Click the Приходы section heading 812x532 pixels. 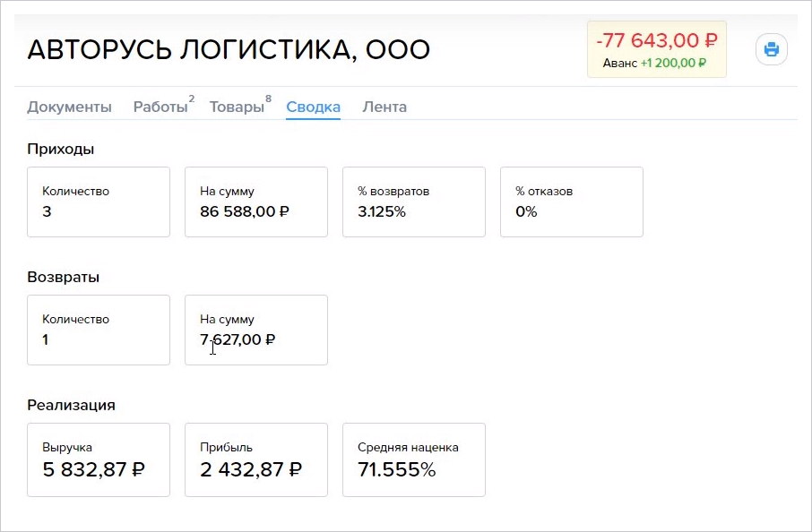[61, 149]
